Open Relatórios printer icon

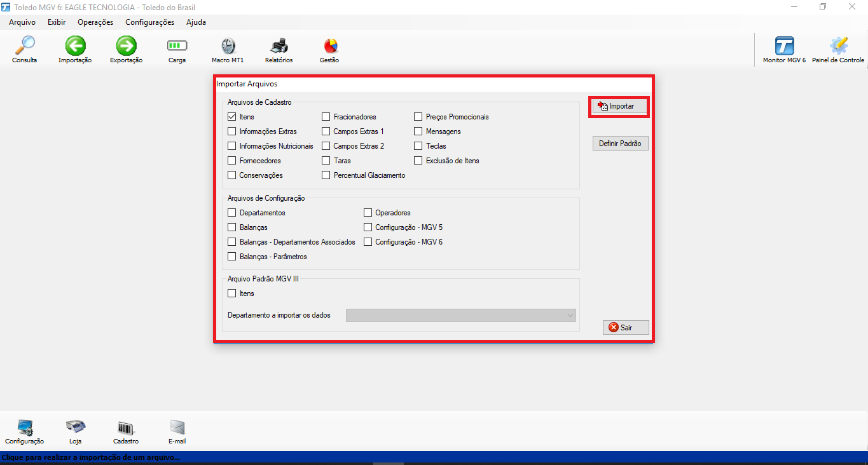tap(279, 46)
